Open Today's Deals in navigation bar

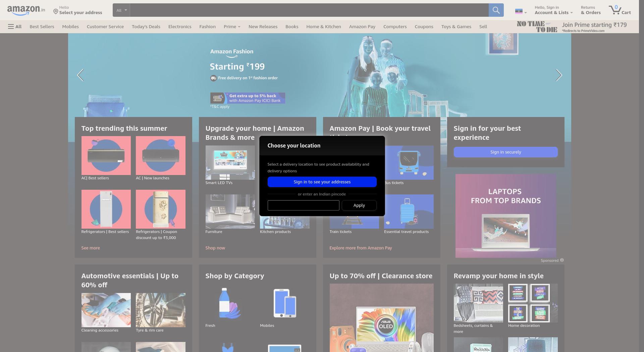(x=146, y=26)
